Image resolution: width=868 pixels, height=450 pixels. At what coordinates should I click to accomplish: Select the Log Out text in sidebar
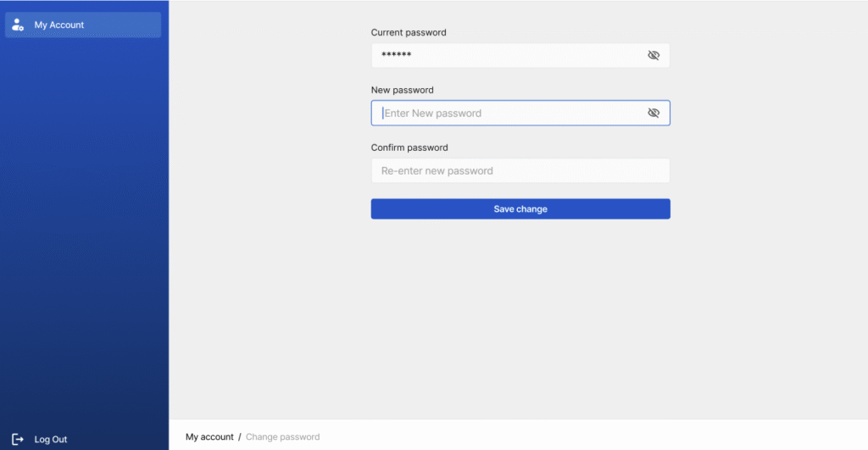(50, 439)
